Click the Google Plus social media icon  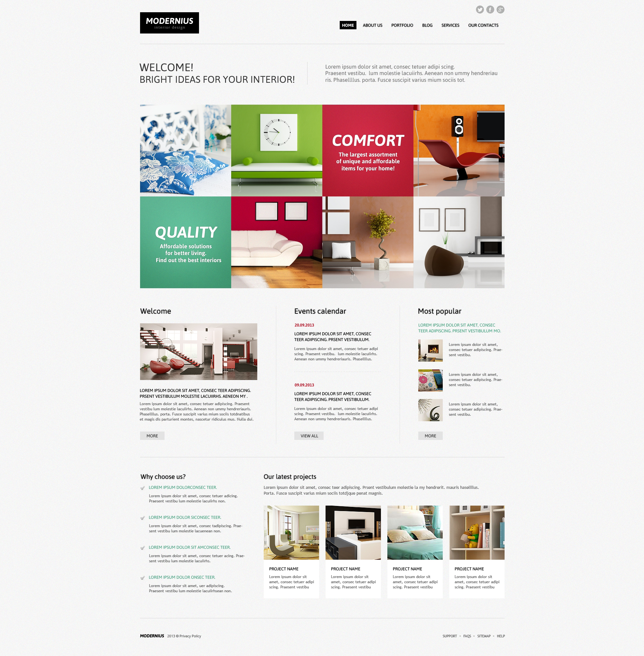pyautogui.click(x=501, y=9)
